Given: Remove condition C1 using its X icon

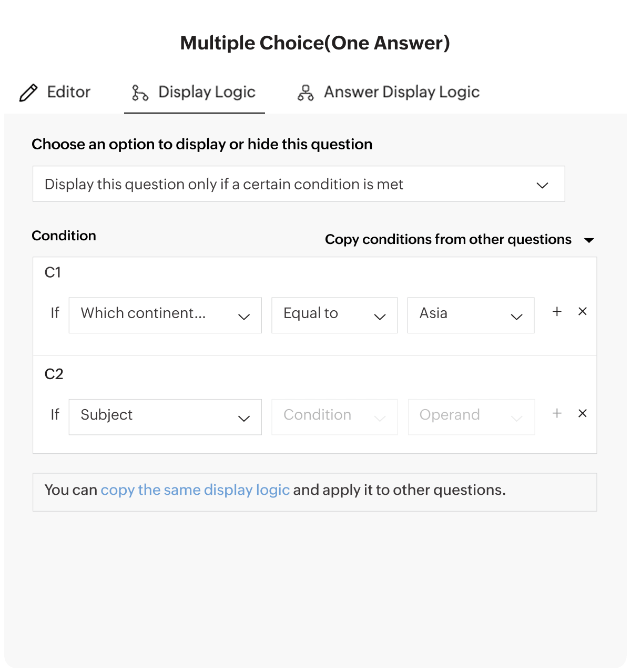Looking at the screenshot, I should tap(582, 312).
